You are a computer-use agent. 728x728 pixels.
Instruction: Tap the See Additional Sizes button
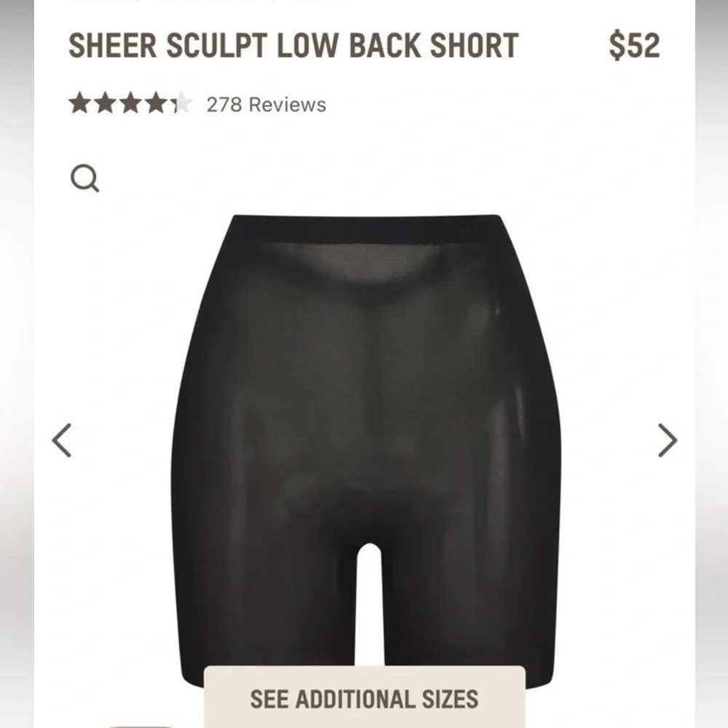point(365,697)
